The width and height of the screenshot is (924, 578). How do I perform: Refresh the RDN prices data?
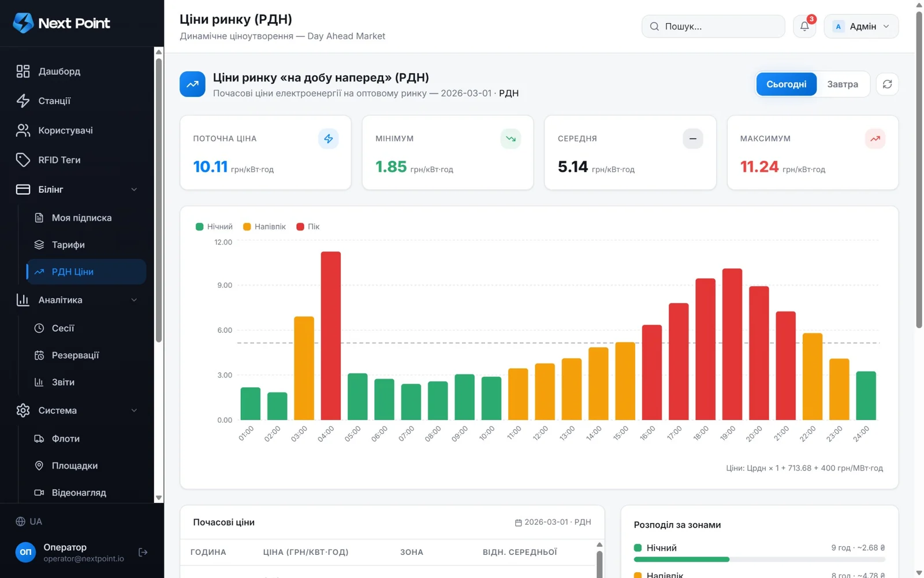887,84
